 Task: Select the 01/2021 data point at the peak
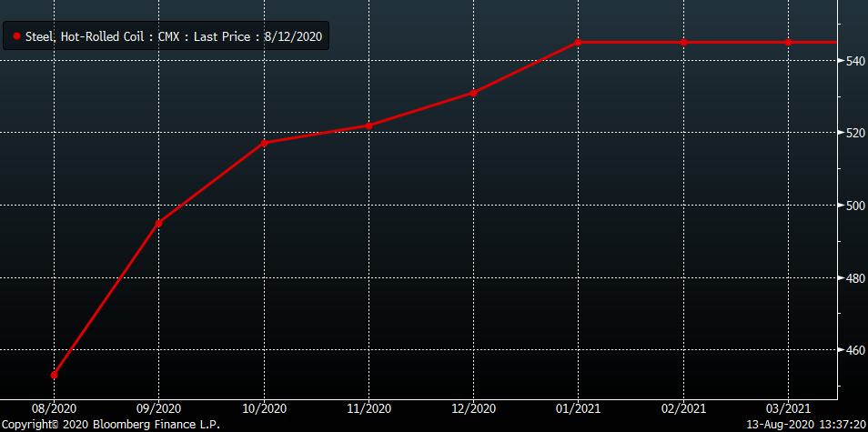(579, 42)
